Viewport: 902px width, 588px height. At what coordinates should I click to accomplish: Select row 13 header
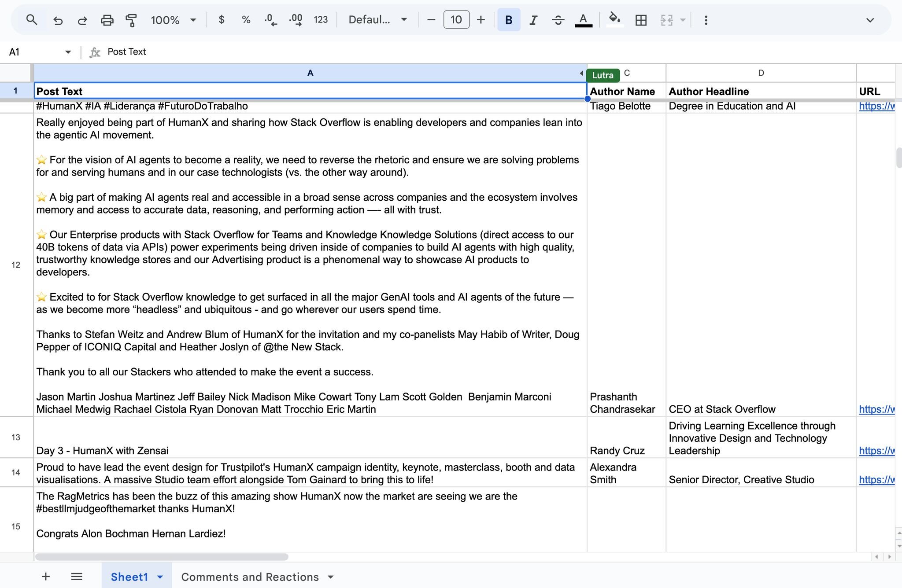click(x=16, y=437)
